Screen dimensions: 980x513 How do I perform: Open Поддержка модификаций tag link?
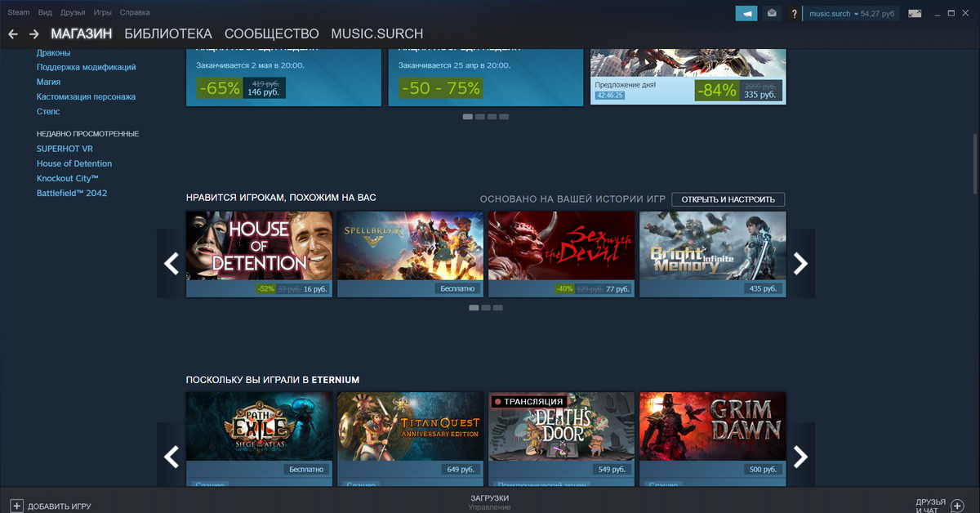click(x=87, y=67)
